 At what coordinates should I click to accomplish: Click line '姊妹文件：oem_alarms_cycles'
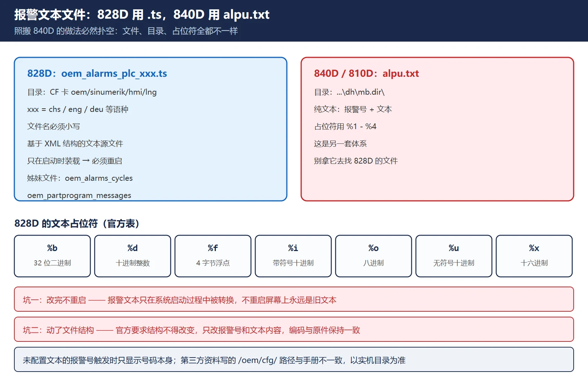80,178
